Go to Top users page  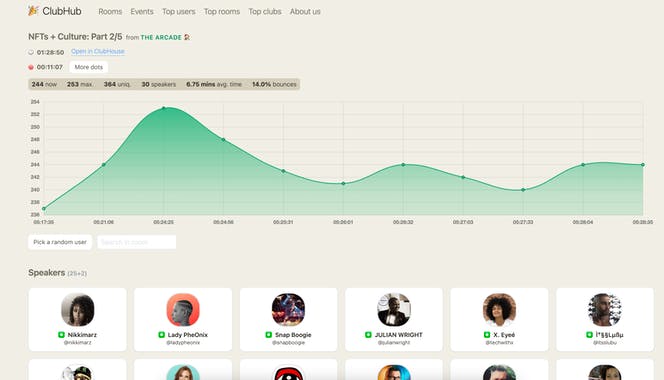click(179, 11)
